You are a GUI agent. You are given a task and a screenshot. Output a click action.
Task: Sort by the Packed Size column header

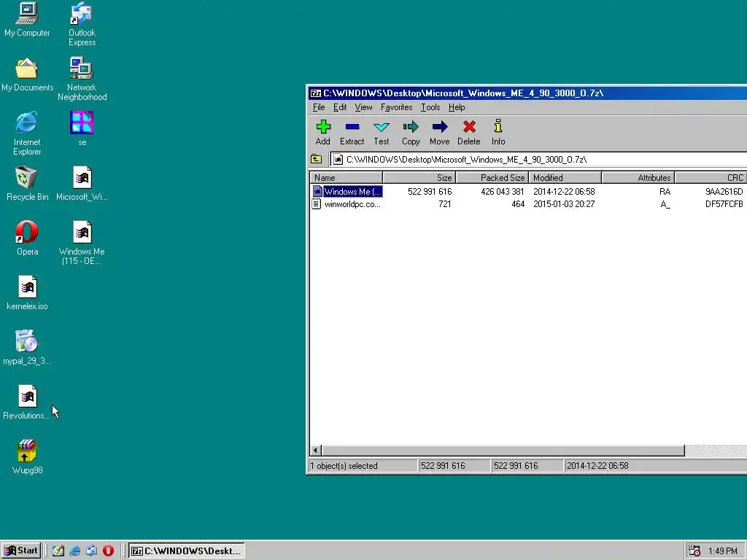pos(492,178)
